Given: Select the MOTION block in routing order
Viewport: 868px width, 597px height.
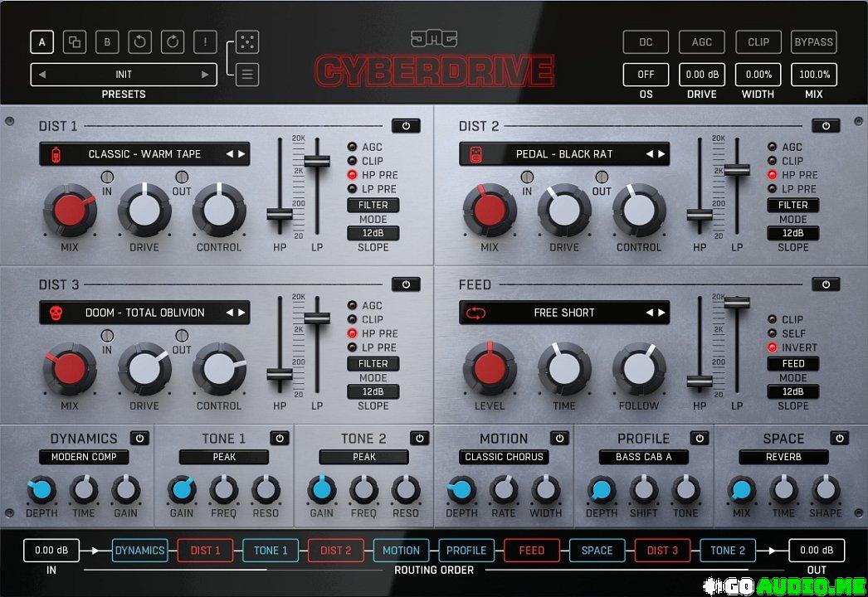Looking at the screenshot, I should [401, 550].
